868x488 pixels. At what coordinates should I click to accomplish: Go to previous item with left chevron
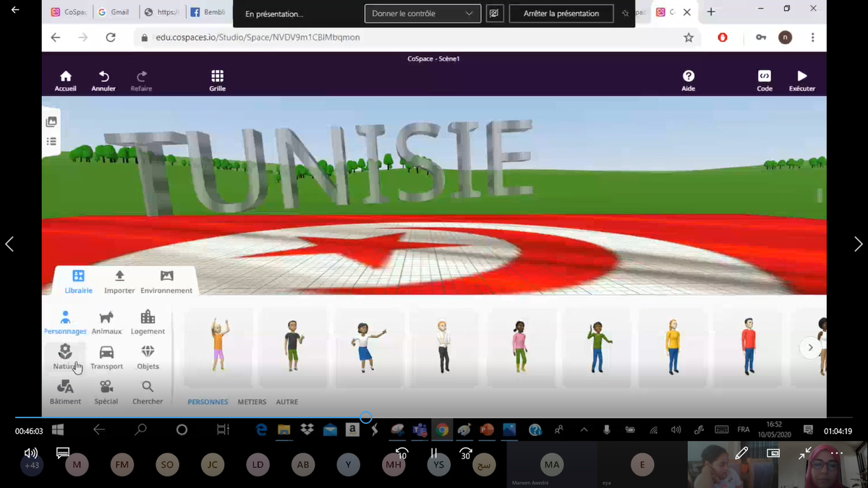9,244
